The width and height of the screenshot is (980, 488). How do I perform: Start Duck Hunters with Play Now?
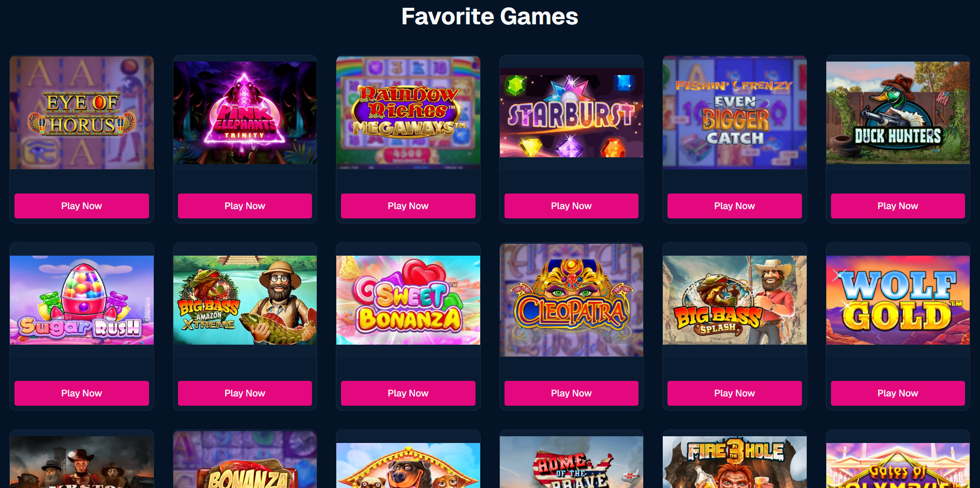898,206
